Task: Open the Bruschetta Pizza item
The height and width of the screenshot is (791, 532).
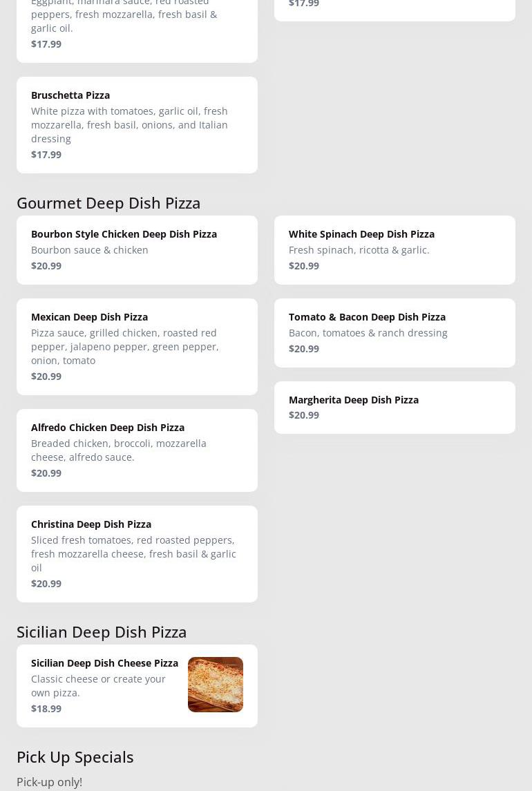Action: (x=137, y=125)
